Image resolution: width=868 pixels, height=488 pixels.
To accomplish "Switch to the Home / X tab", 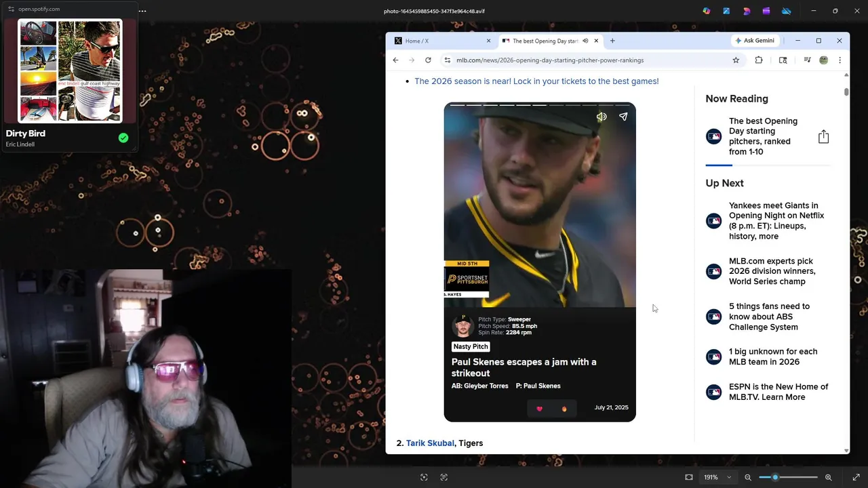I will 441,41.
